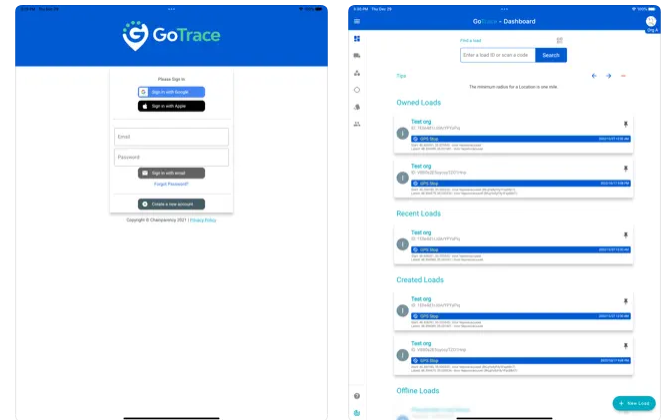Select the dashboard grid icon in sidebar
This screenshot has height=420, width=665.
coord(357,39)
